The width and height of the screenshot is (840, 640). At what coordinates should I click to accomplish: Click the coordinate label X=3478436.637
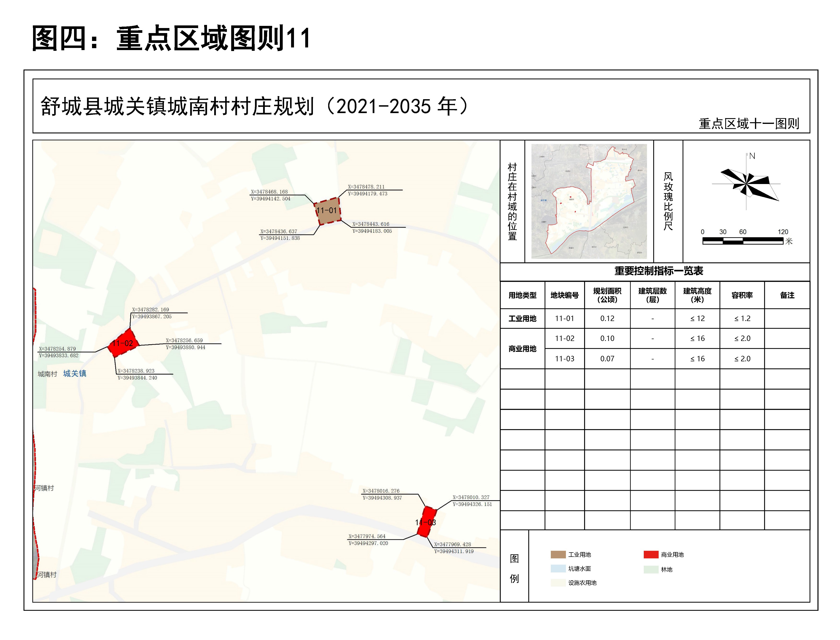tap(278, 231)
